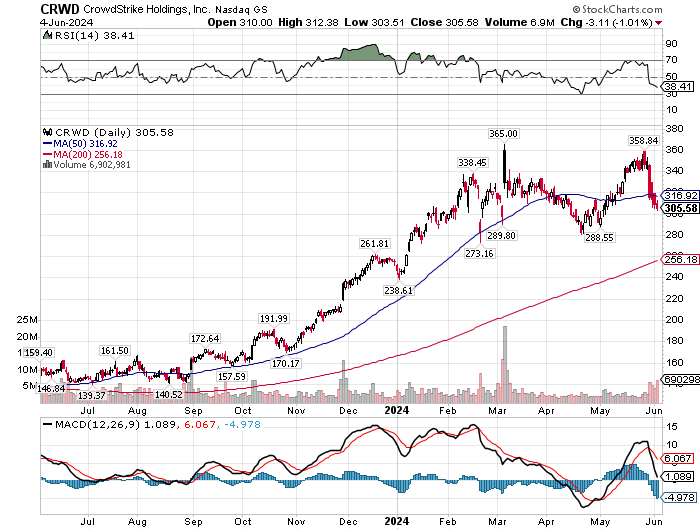
Task: Click the 238.61 low price label
Action: pos(399,291)
